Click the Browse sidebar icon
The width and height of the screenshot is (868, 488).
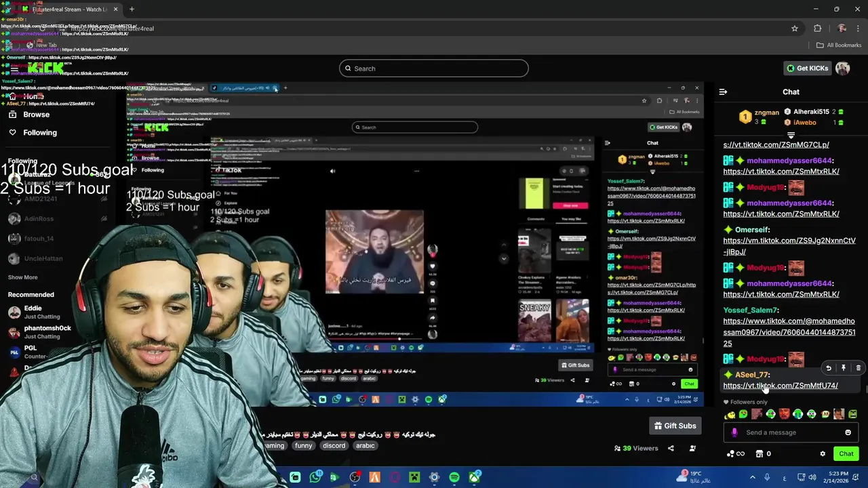point(12,115)
